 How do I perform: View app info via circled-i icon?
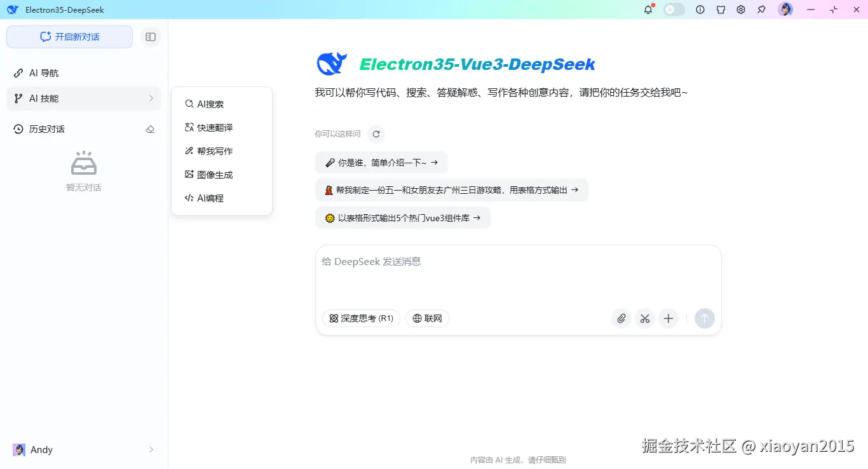(x=700, y=10)
